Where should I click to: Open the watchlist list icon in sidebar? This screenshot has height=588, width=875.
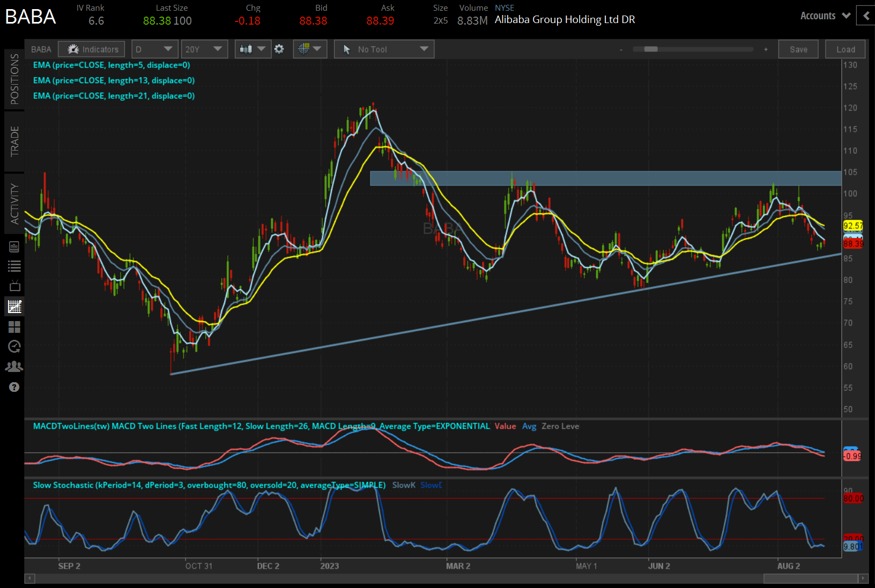coord(14,266)
